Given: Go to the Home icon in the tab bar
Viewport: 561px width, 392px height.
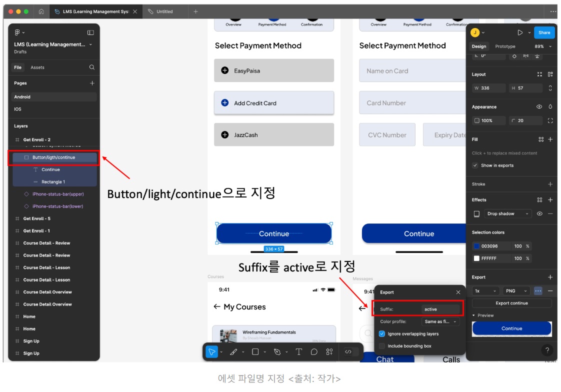Looking at the screenshot, I should point(41,11).
